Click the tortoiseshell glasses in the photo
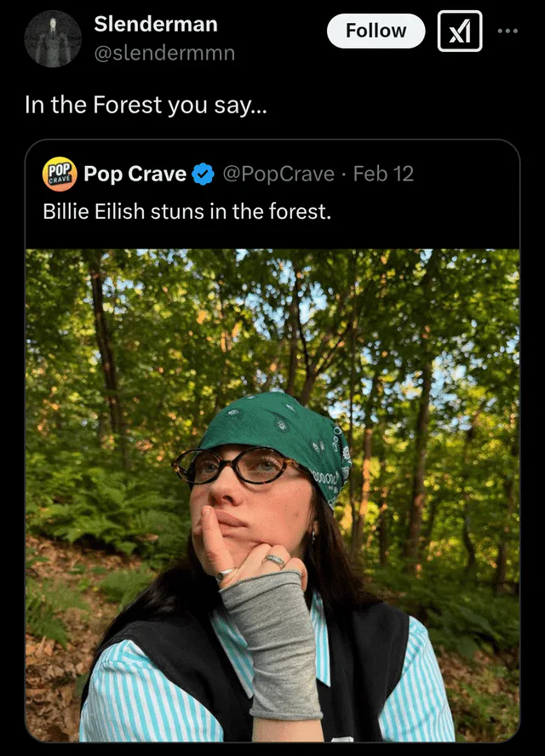The width and height of the screenshot is (545, 756). pyautogui.click(x=237, y=466)
